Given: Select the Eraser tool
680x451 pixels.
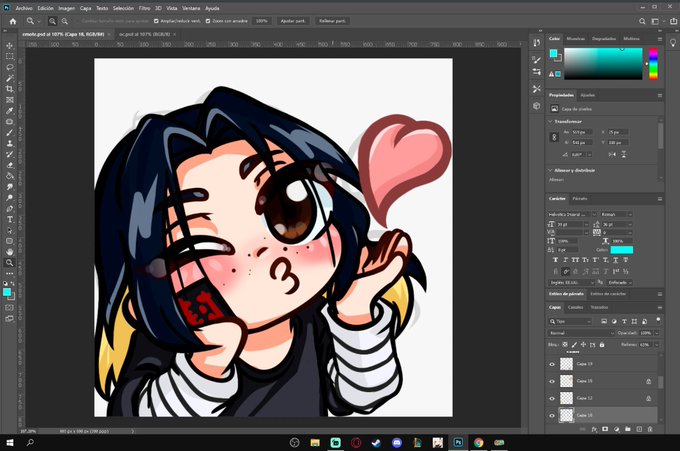Looking at the screenshot, I should click(x=9, y=165).
